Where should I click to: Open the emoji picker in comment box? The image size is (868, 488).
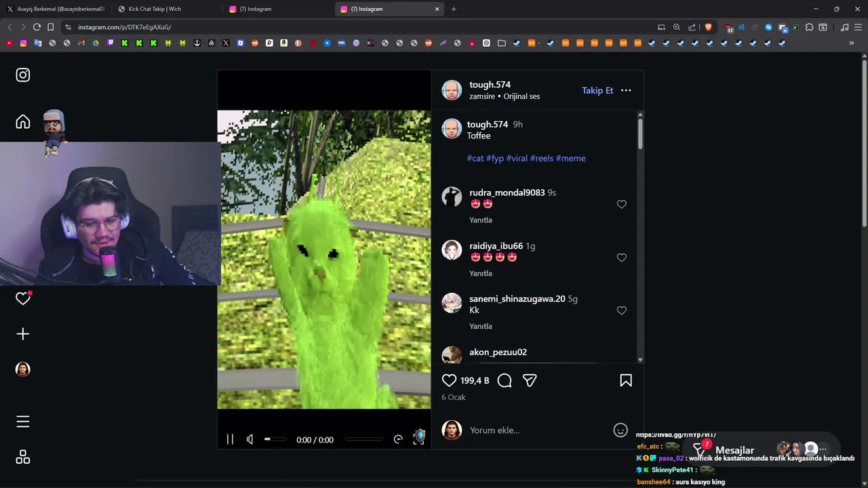point(620,430)
